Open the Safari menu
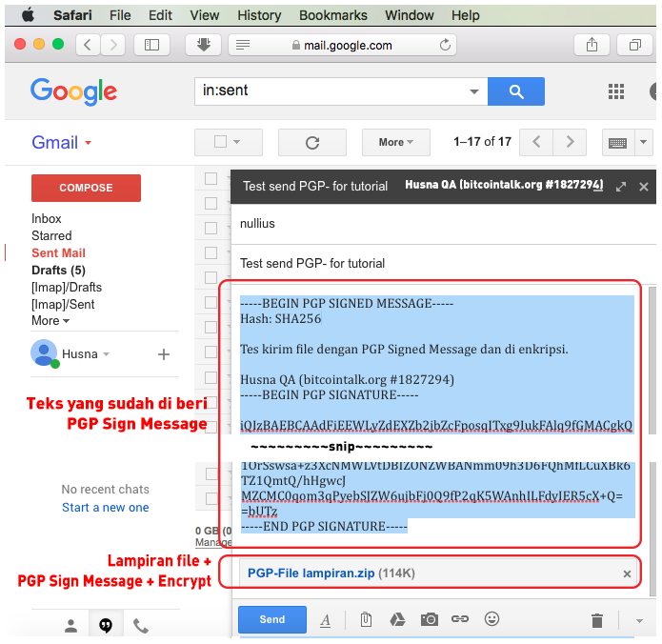The image size is (662, 644). coord(72,15)
